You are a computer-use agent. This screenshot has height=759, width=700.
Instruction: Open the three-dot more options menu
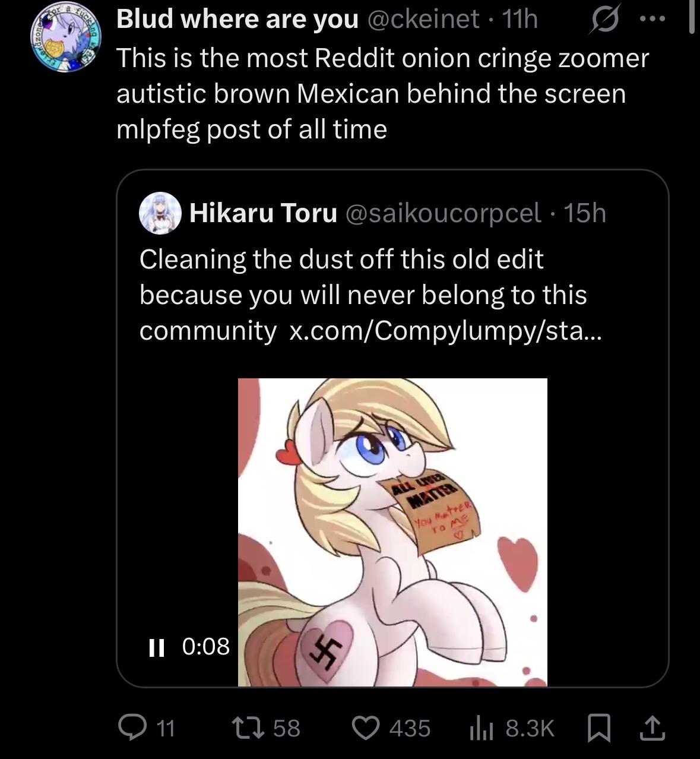(x=652, y=20)
